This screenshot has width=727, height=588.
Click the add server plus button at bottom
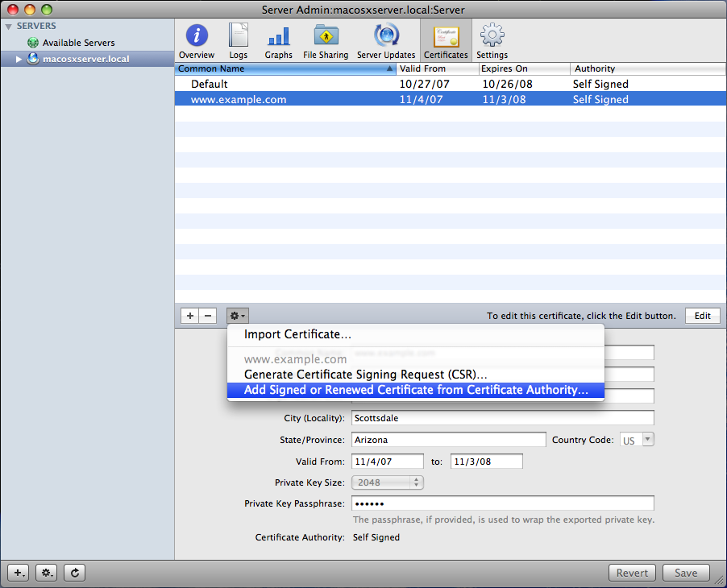[x=19, y=573]
